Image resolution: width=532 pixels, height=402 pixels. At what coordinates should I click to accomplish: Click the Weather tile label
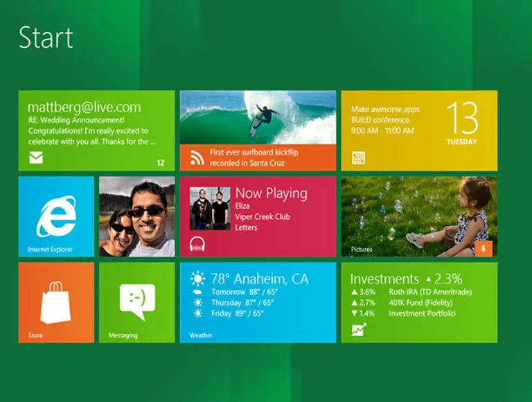pyautogui.click(x=201, y=335)
